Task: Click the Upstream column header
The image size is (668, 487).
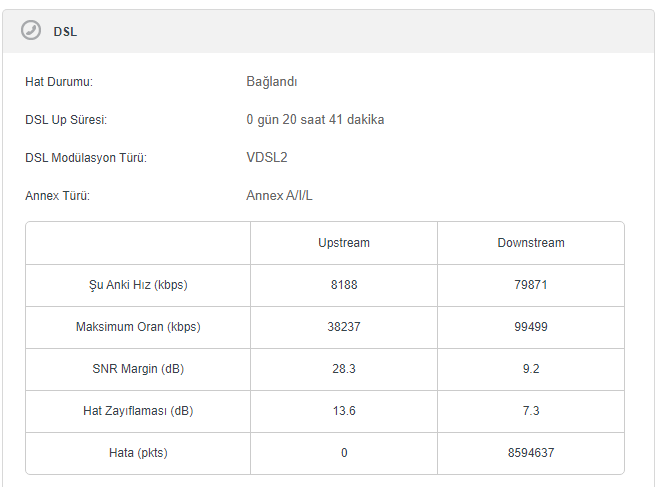Action: pyautogui.click(x=344, y=243)
